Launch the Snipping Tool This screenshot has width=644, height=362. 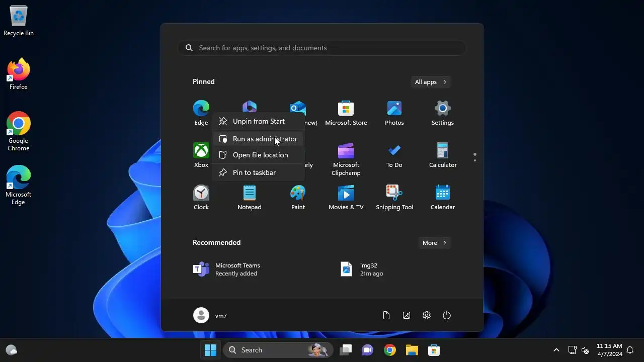pos(394,197)
